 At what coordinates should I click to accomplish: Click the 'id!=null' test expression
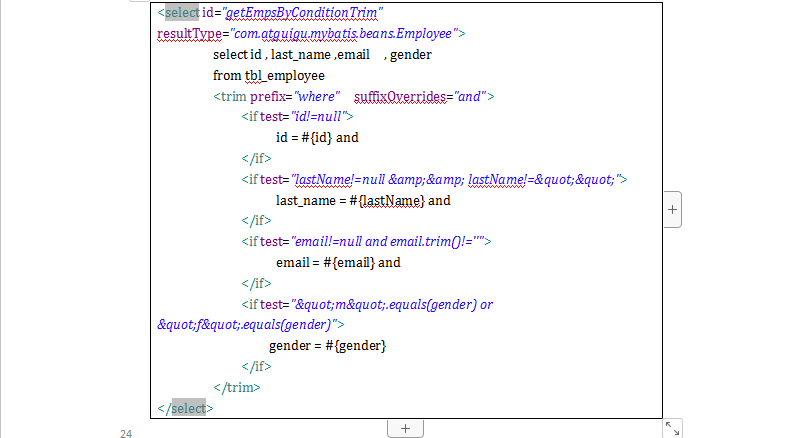(319, 117)
